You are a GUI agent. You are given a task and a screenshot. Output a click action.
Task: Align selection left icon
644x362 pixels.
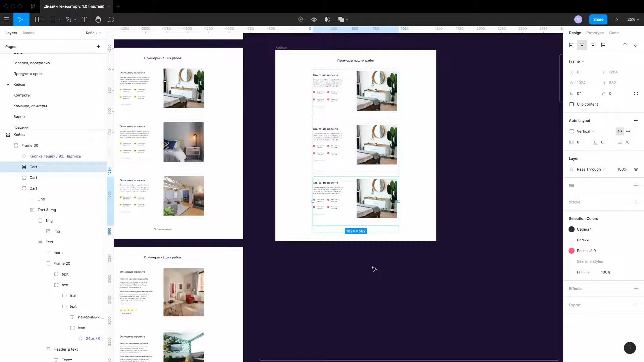pos(572,45)
